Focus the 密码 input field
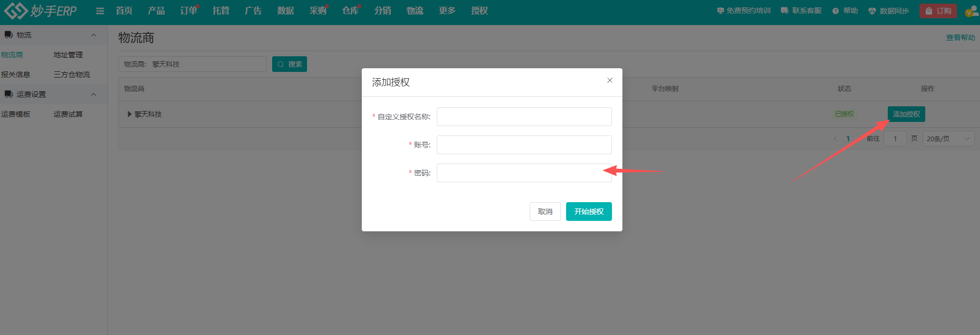Image resolution: width=980 pixels, height=335 pixels. (x=524, y=173)
